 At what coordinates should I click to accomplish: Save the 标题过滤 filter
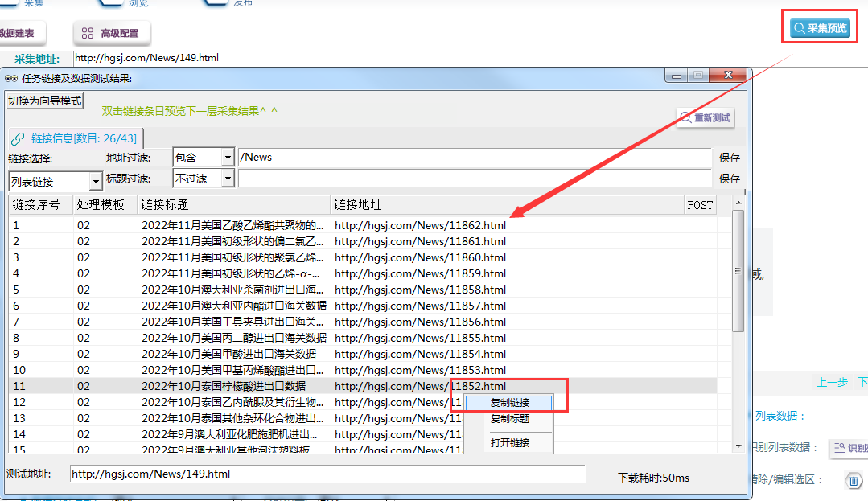729,179
